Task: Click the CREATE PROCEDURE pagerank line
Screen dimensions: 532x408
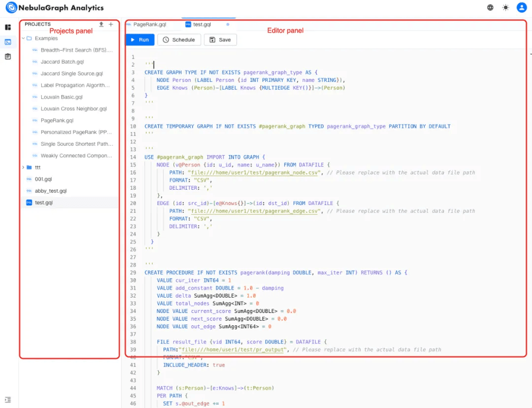Action: point(276,272)
